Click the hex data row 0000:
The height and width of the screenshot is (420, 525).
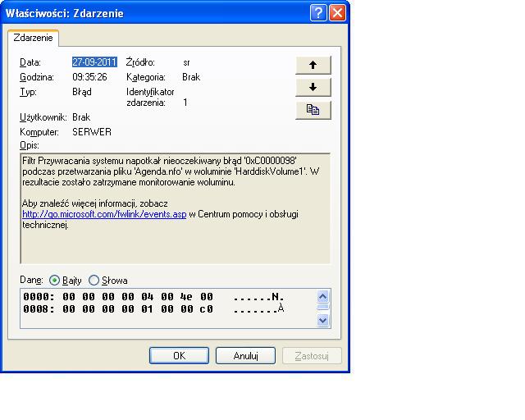point(153,297)
